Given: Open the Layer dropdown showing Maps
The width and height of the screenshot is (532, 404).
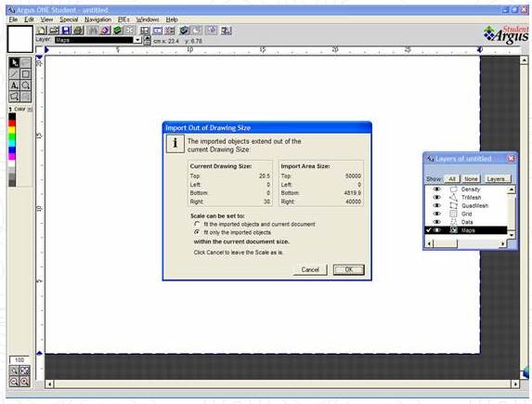Looking at the screenshot, I should point(137,40).
